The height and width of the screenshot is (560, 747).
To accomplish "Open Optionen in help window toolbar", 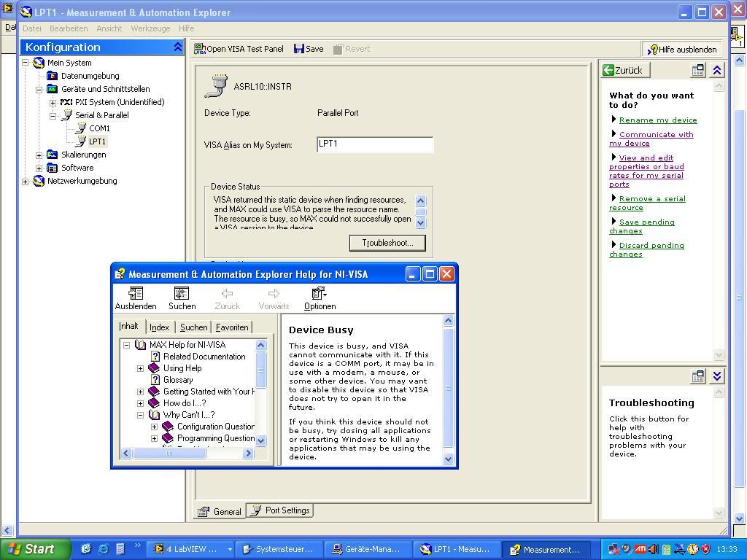I will [x=320, y=298].
